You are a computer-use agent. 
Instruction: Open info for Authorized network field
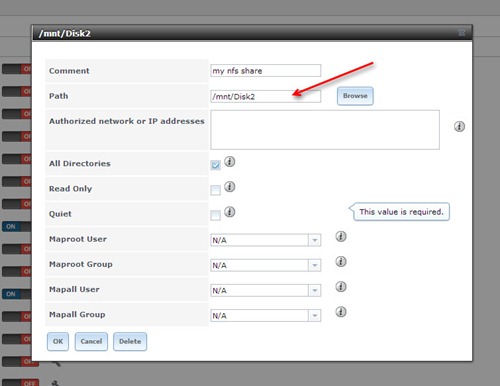pos(459,127)
